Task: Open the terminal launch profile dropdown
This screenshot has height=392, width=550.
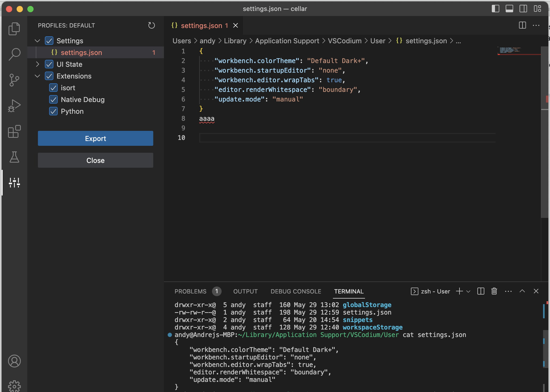Action: pyautogui.click(x=469, y=291)
